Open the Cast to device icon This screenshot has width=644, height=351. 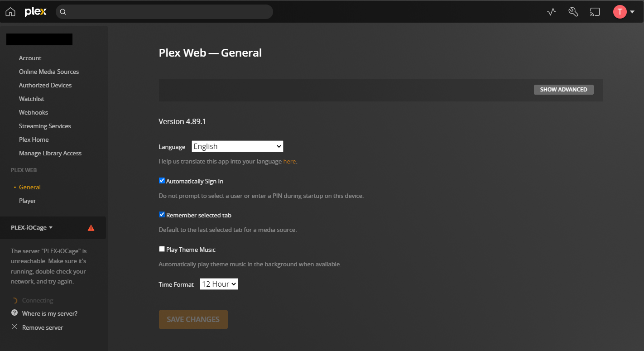click(595, 12)
